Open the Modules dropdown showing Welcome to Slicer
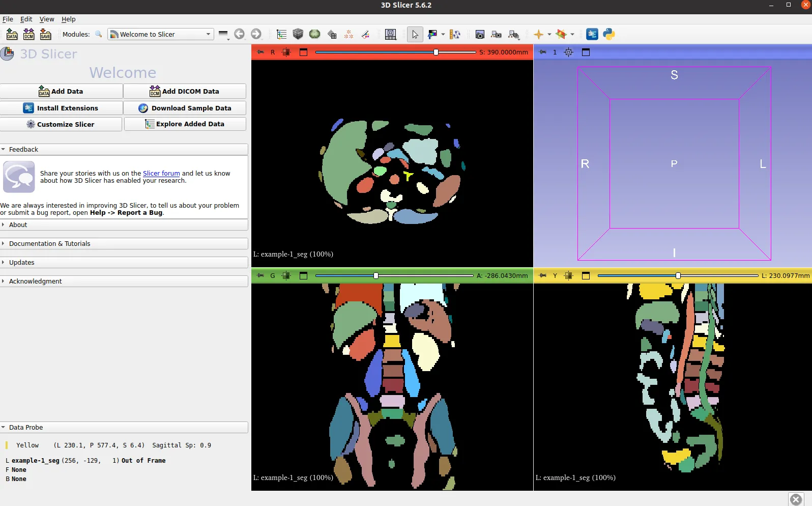Viewport: 812px width, 506px height. [161, 34]
